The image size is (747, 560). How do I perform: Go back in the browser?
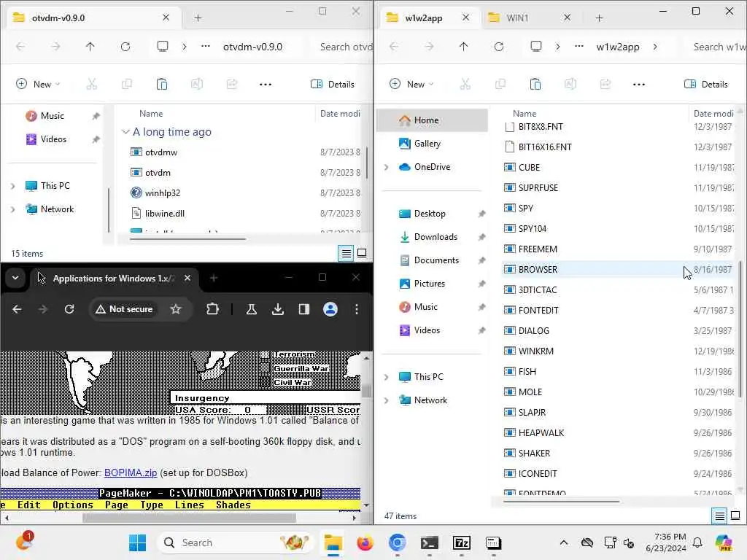(x=18, y=309)
